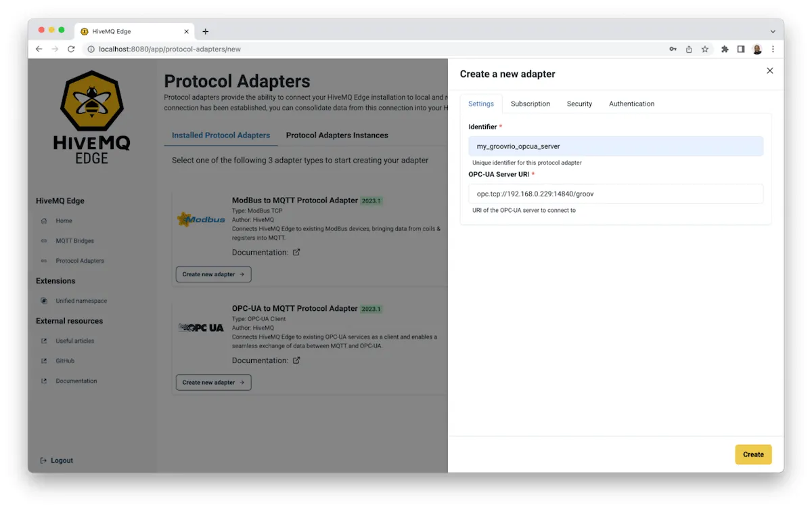The image size is (812, 510).
Task: Switch to the Authentication tab
Action: pos(631,104)
